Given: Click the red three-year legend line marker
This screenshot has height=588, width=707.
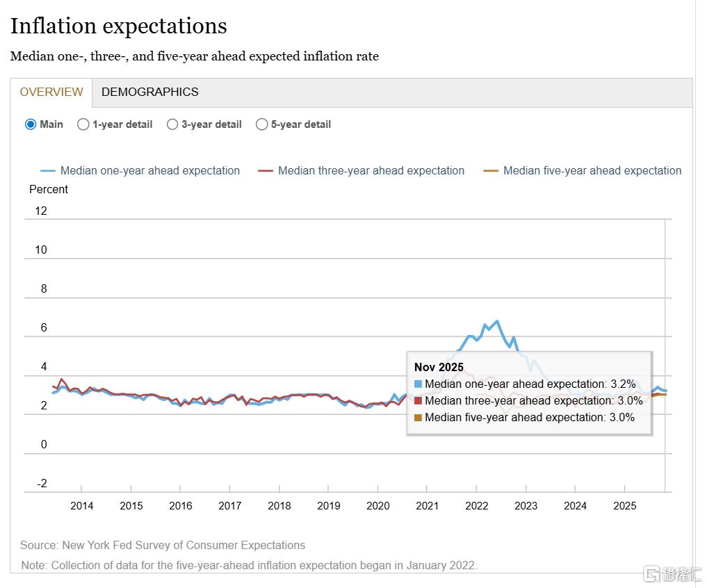Looking at the screenshot, I should (266, 171).
